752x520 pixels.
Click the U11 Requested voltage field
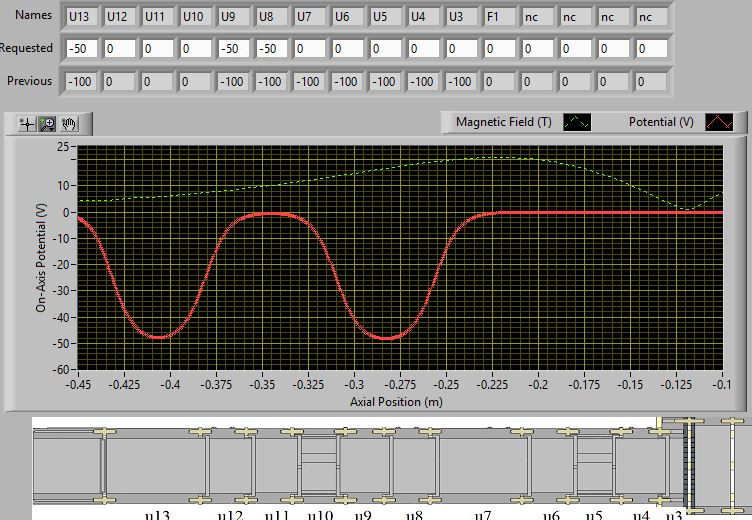tap(158, 48)
